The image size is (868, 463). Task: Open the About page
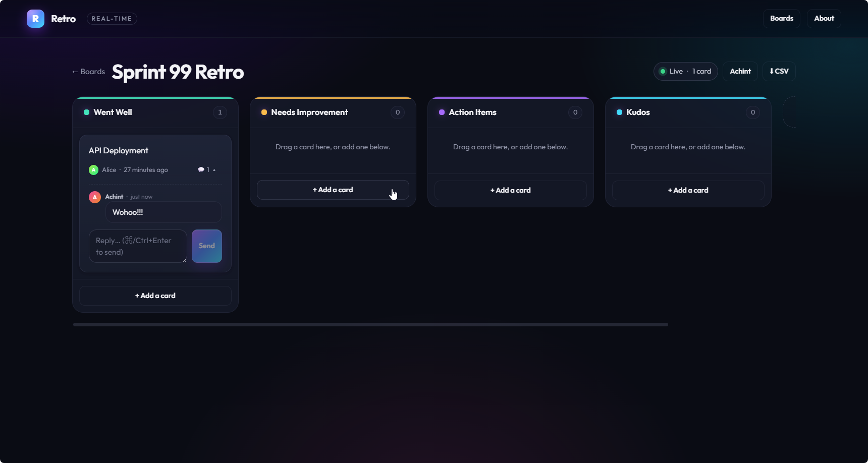coord(824,19)
